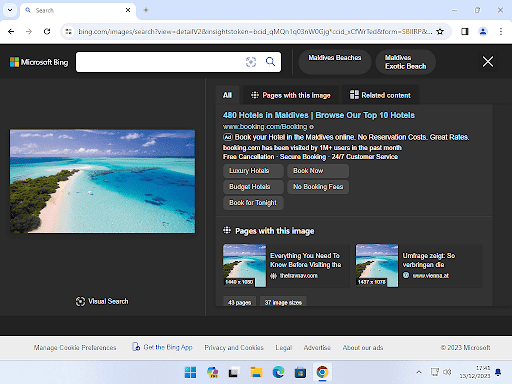The height and width of the screenshot is (384, 512).
Task: Click the network icon in system tray
Action: (435, 372)
